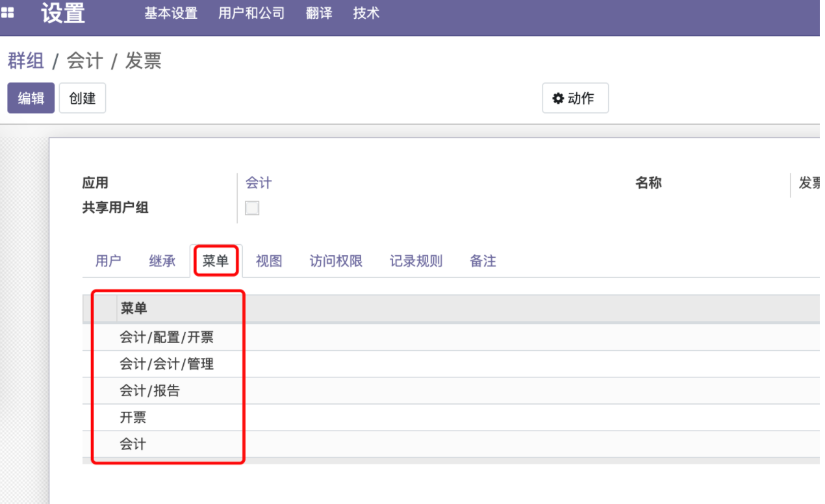This screenshot has width=825, height=504.
Task: Switch to the 记录规则 tab
Action: [416, 261]
